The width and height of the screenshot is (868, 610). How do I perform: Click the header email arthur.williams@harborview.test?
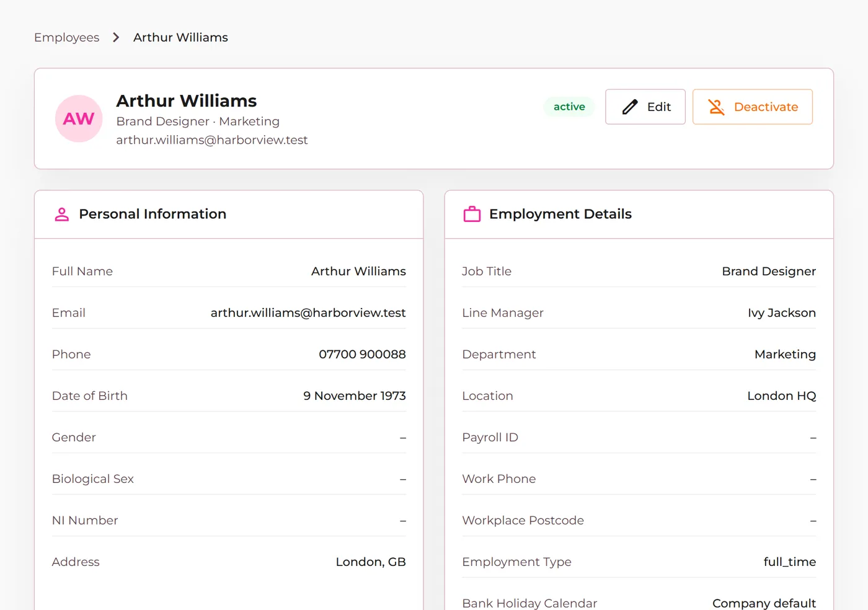point(212,140)
